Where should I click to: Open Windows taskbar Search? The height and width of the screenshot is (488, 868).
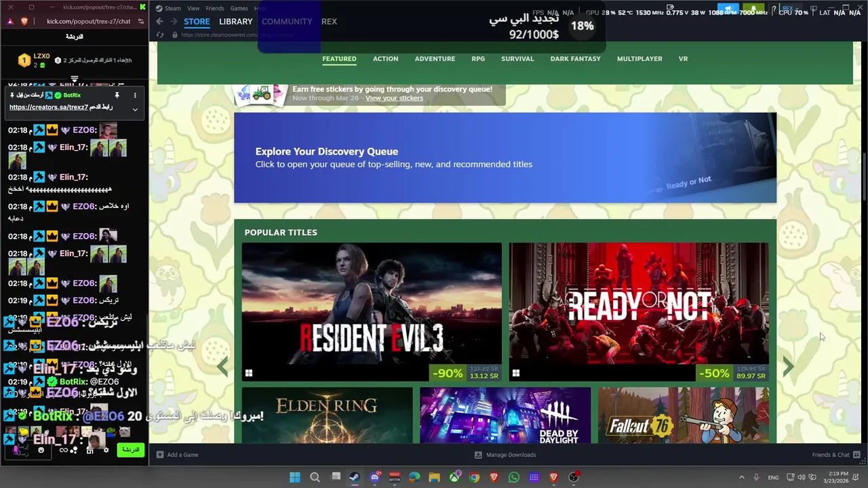point(315,477)
